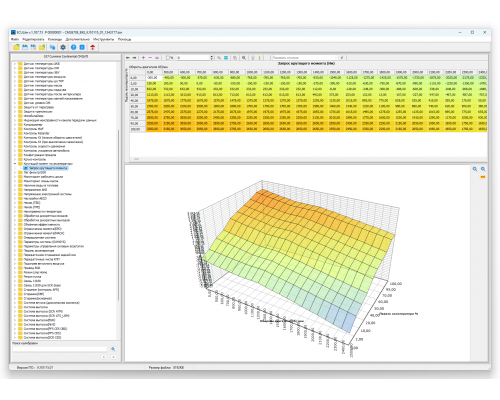Click the magnifier icon next to calibration search
The height and width of the screenshot is (400, 500).
(113, 349)
